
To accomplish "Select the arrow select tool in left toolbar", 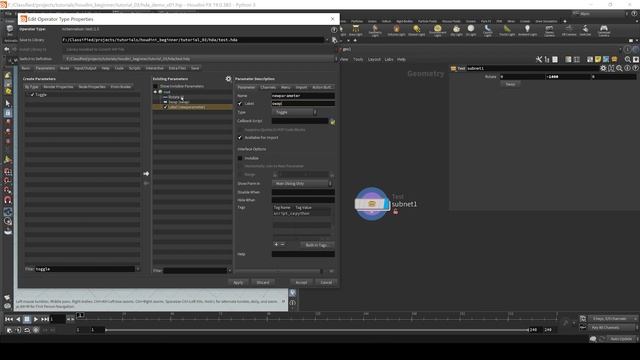I will (x=8, y=103).
